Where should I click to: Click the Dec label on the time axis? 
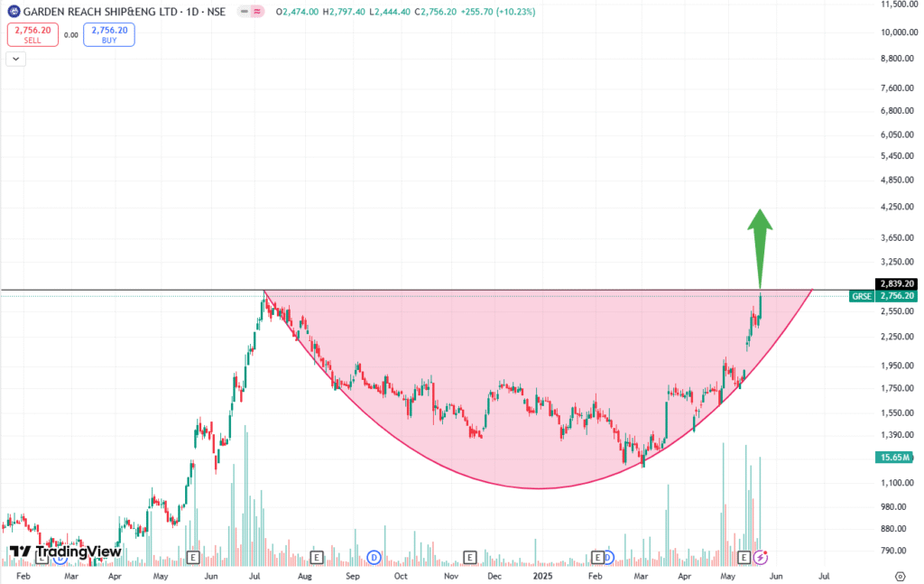coord(494,576)
